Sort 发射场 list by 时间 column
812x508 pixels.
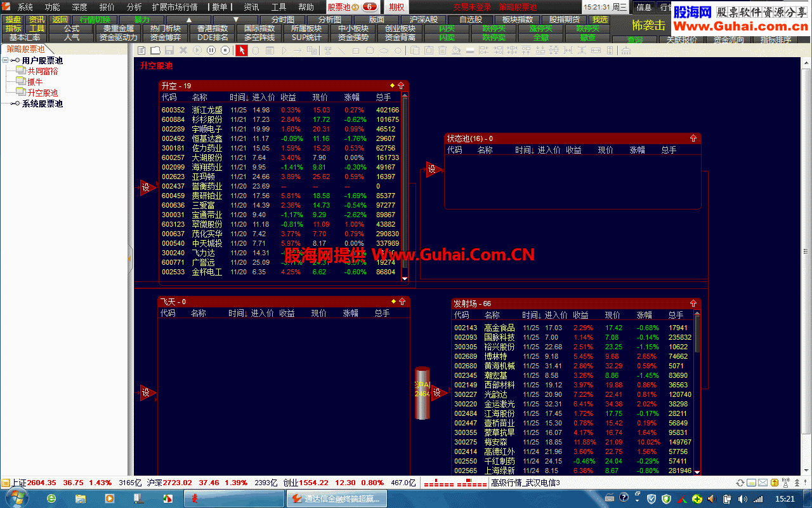pos(530,315)
